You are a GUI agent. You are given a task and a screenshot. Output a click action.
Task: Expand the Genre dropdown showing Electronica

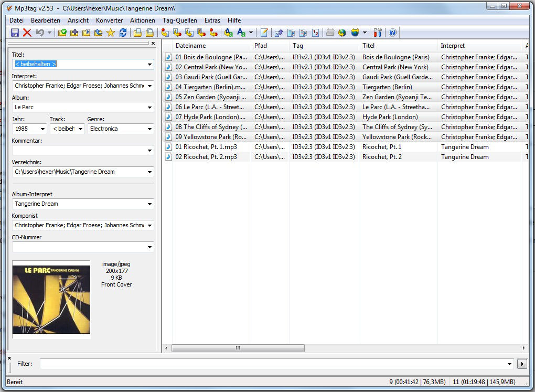[x=149, y=129]
